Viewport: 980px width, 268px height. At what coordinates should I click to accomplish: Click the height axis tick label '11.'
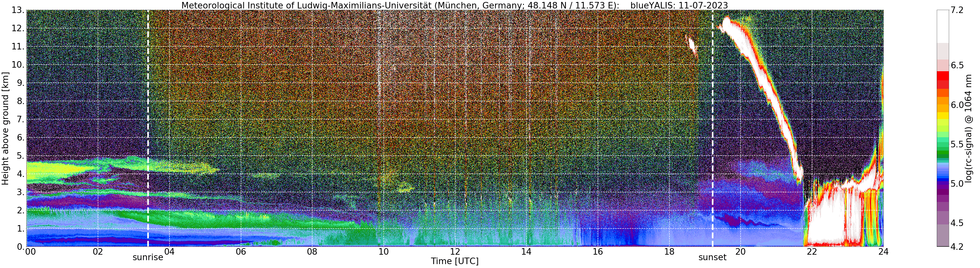coord(18,47)
